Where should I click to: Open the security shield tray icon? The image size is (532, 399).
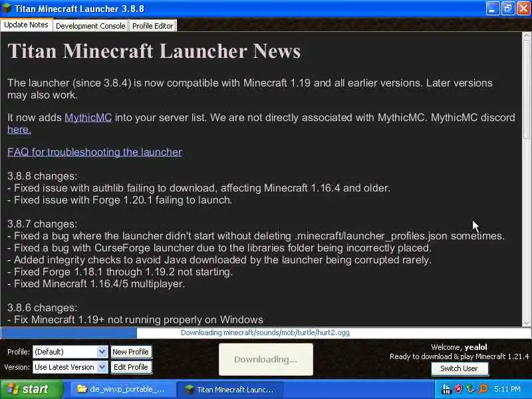click(458, 389)
